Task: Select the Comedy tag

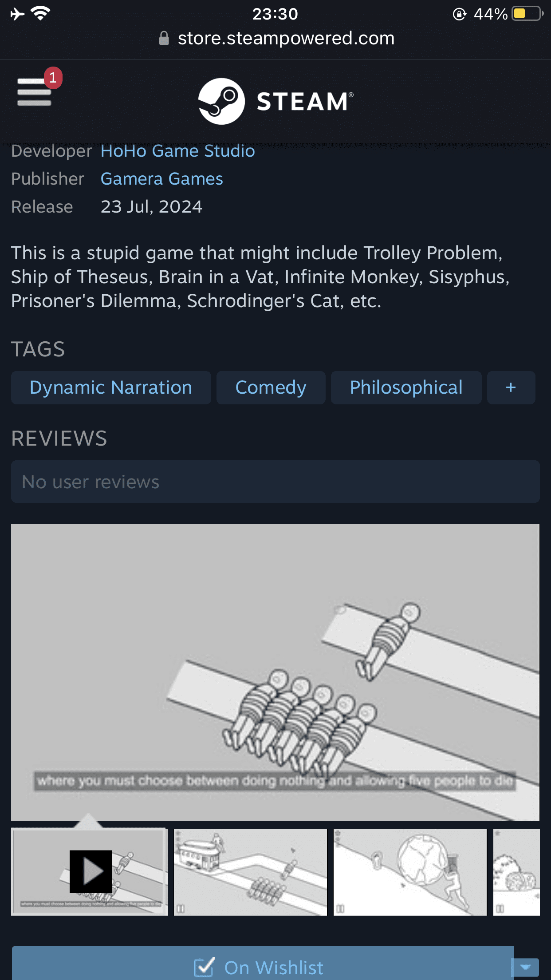Action: coord(271,387)
